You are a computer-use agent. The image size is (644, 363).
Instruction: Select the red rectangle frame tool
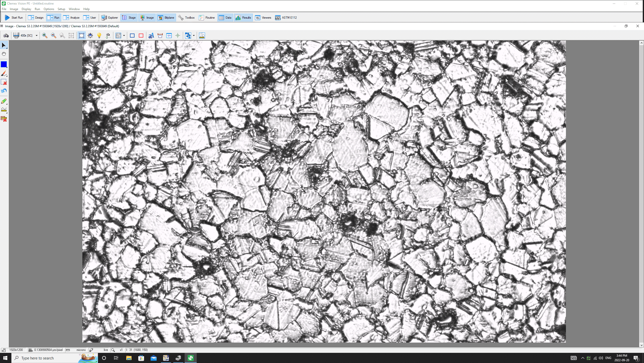coord(141,36)
